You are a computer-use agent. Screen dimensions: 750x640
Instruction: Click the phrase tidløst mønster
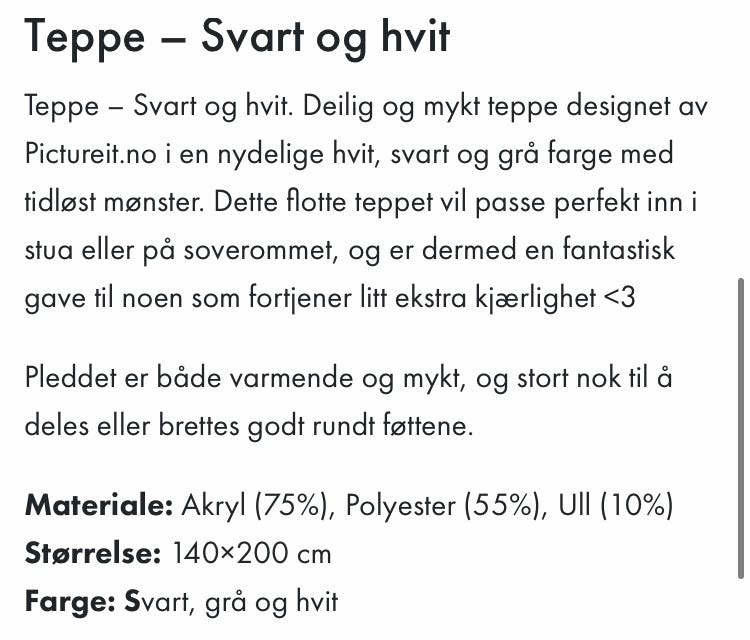pyautogui.click(x=114, y=202)
